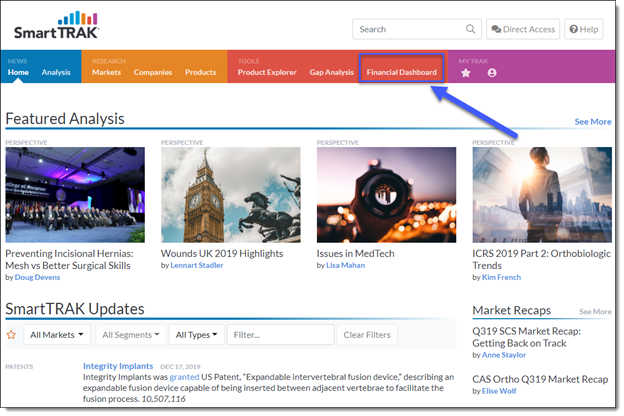
Task: Open the Product Explorer tool
Action: click(x=267, y=72)
